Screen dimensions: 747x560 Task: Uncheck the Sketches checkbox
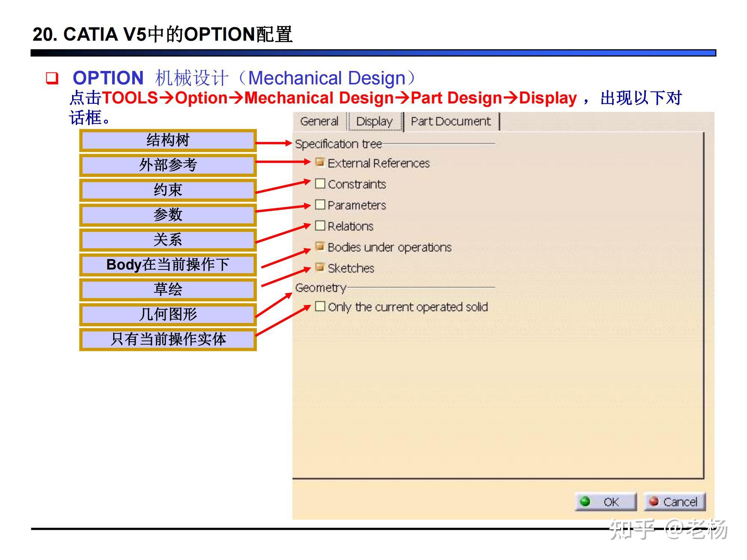[x=320, y=267]
